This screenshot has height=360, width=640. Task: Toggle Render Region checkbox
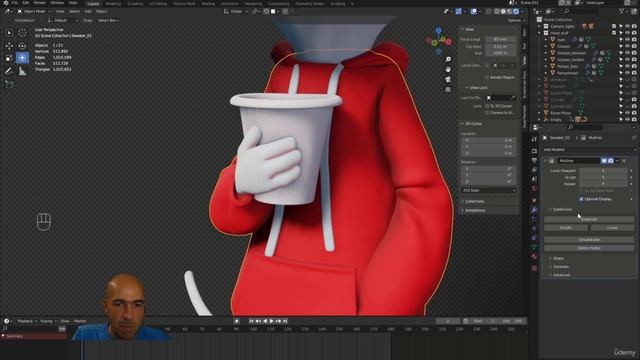487,77
